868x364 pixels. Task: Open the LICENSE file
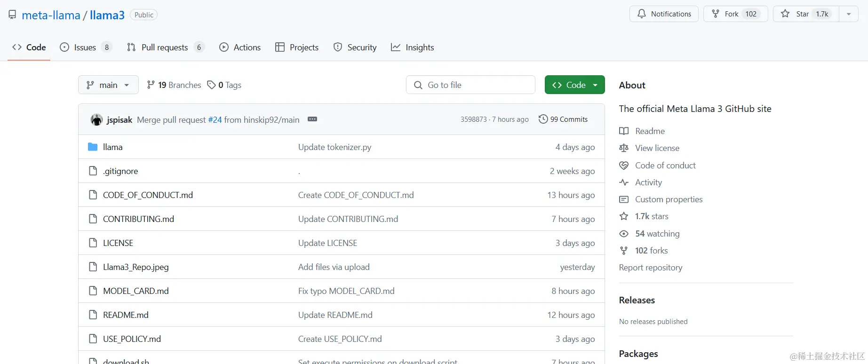click(118, 243)
